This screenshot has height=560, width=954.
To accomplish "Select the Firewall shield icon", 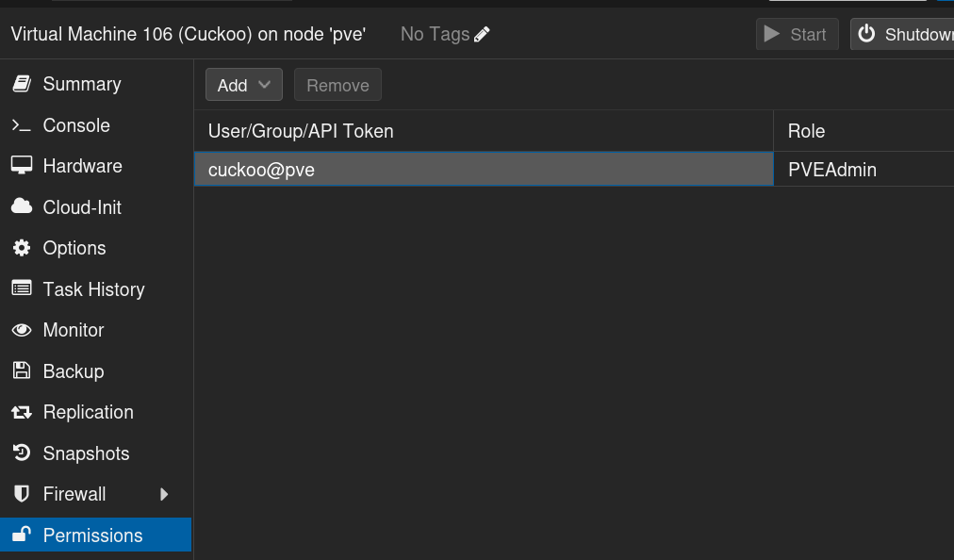I will 21,494.
